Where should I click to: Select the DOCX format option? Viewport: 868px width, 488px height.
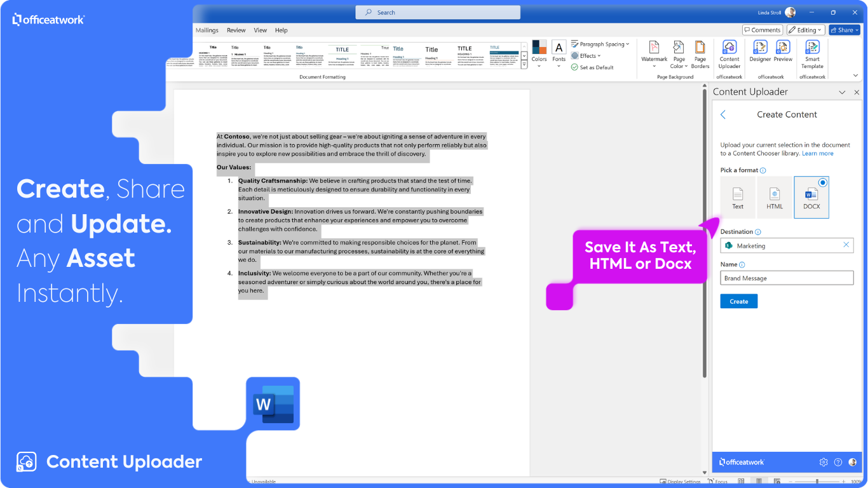tap(811, 197)
